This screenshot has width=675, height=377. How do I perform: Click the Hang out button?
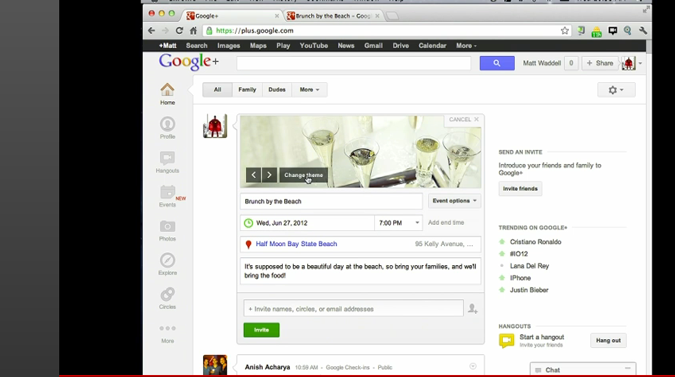tap(608, 340)
